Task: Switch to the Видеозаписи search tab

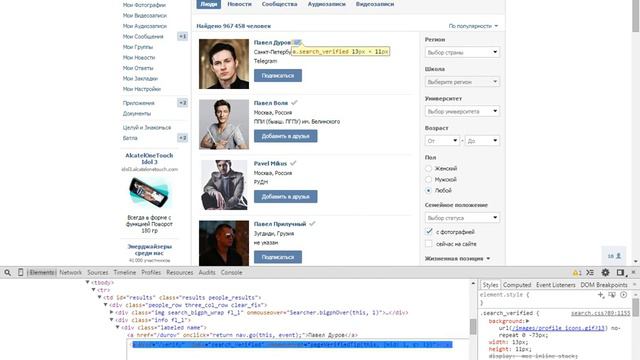Action: [375, 4]
